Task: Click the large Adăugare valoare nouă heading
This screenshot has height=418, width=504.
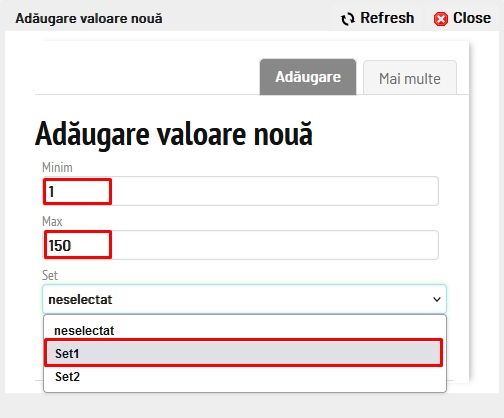Action: coord(174,134)
